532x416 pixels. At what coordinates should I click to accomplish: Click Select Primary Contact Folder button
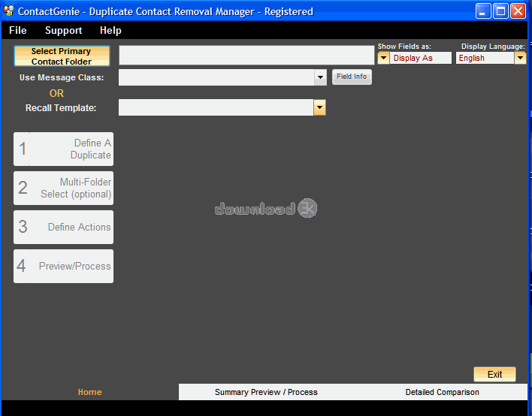click(62, 56)
